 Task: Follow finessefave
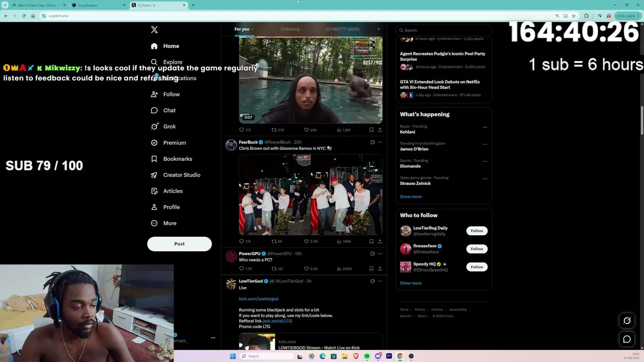tap(477, 249)
